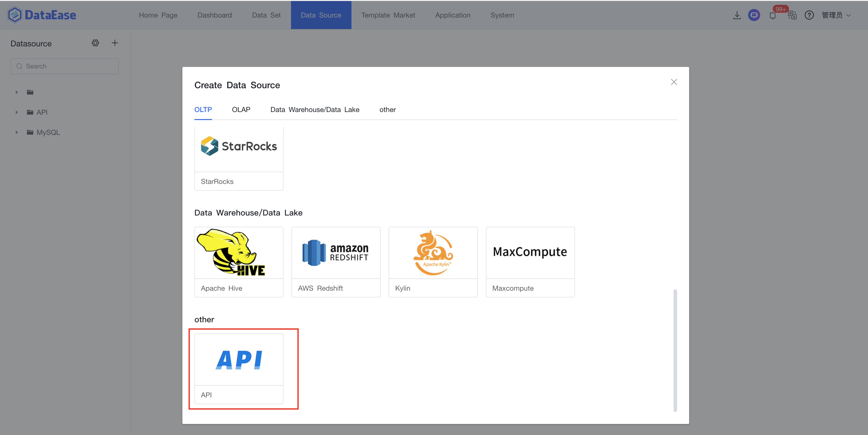The image size is (868, 435).
Task: Click the purple chat assistant icon
Action: pyautogui.click(x=754, y=15)
